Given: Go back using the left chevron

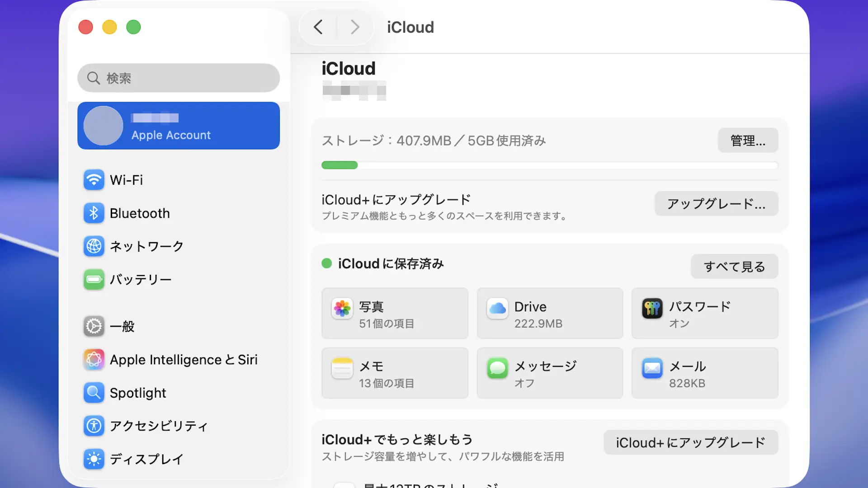Looking at the screenshot, I should (318, 27).
